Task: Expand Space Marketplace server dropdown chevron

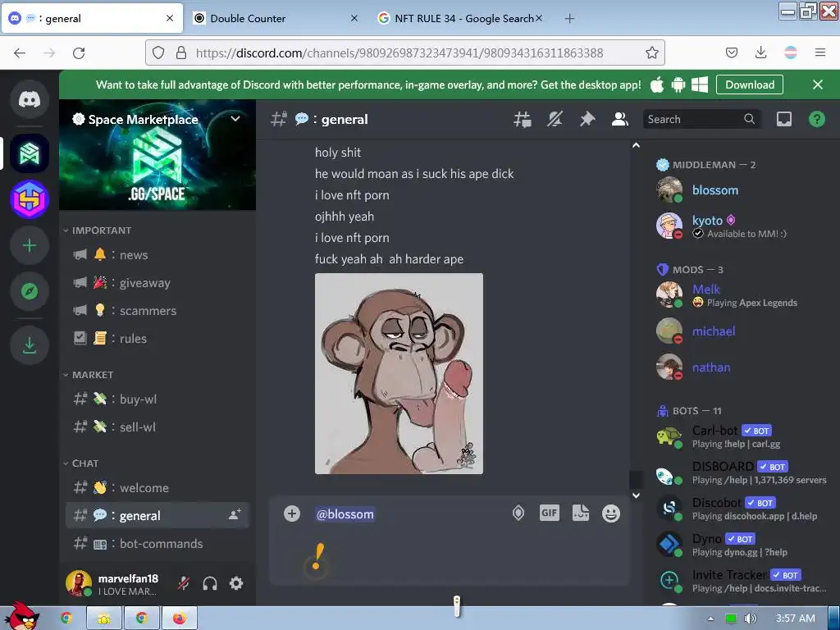Action: 235,118
